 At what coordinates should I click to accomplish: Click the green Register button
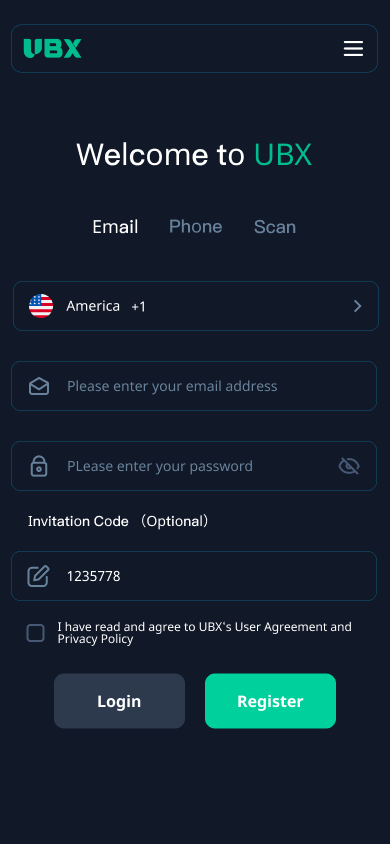[x=270, y=701]
